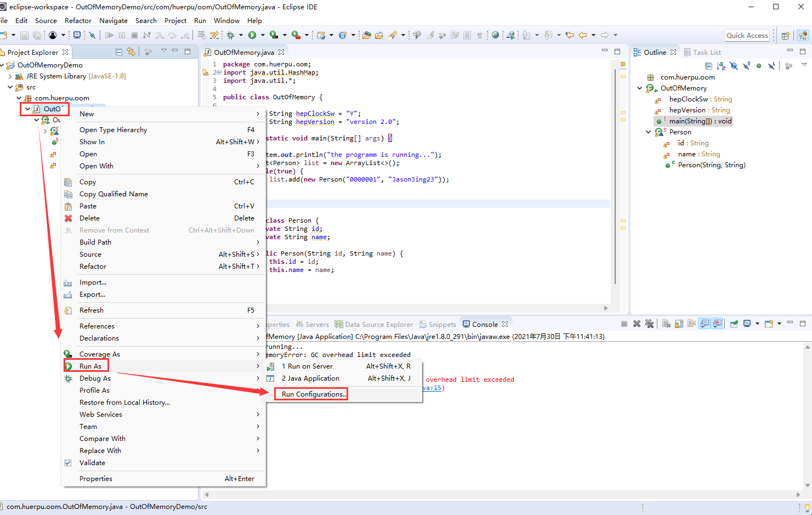Pin the Console view

[x=734, y=324]
